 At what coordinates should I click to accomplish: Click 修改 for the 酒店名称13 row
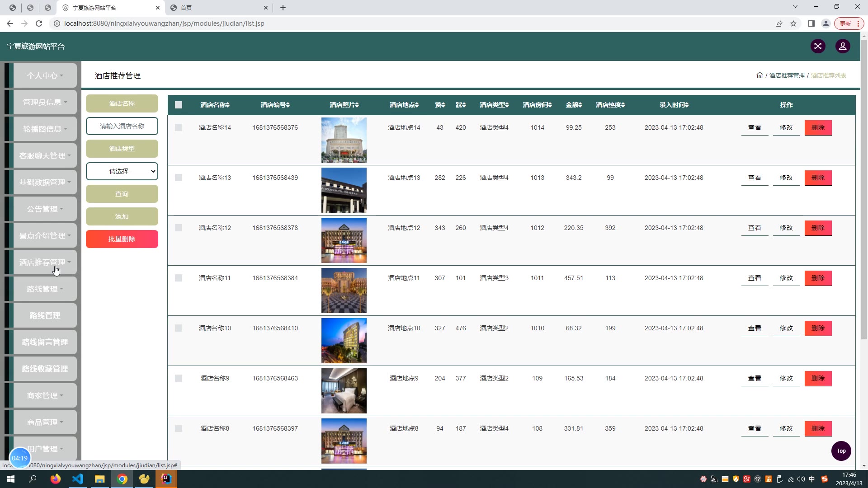click(786, 178)
